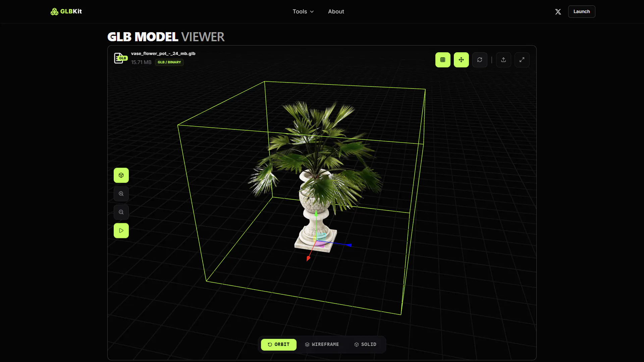Click the GLB file type icon

click(120, 58)
